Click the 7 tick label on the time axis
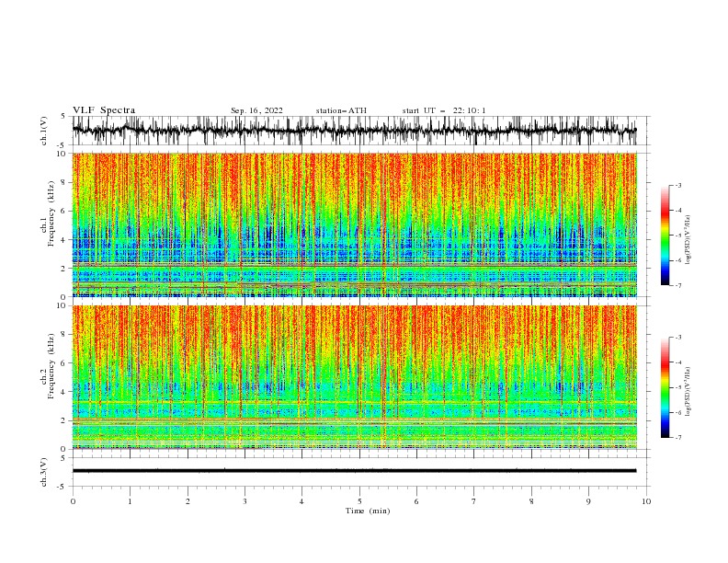The height and width of the screenshot is (563, 728). pos(474,501)
